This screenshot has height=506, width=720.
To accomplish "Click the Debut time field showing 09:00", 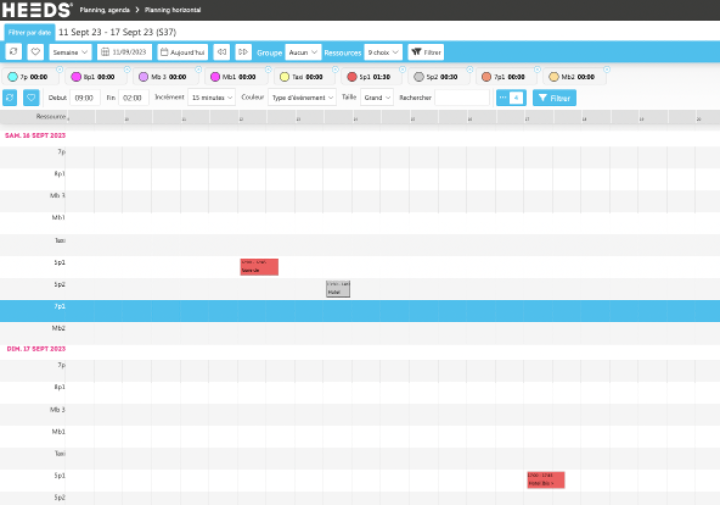I will [85, 97].
